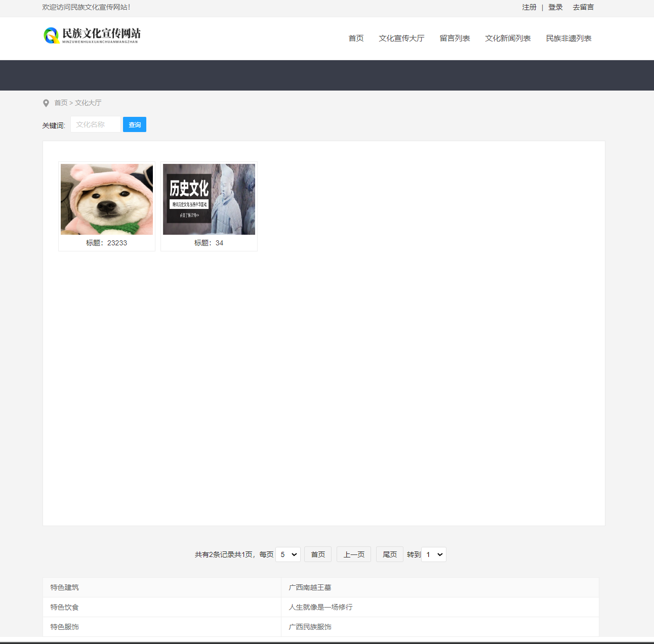This screenshot has width=654, height=644.
Task: Open 文化宣传大厅 navigation item
Action: tap(401, 38)
